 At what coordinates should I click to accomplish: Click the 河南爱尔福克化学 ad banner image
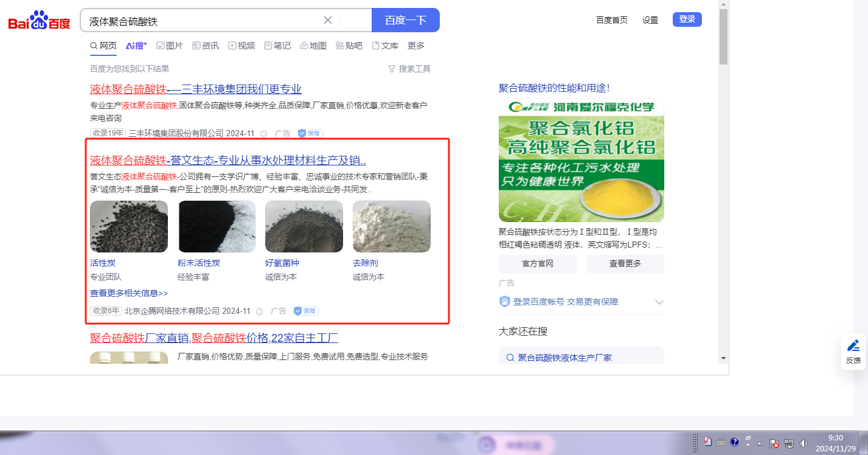tap(582, 160)
